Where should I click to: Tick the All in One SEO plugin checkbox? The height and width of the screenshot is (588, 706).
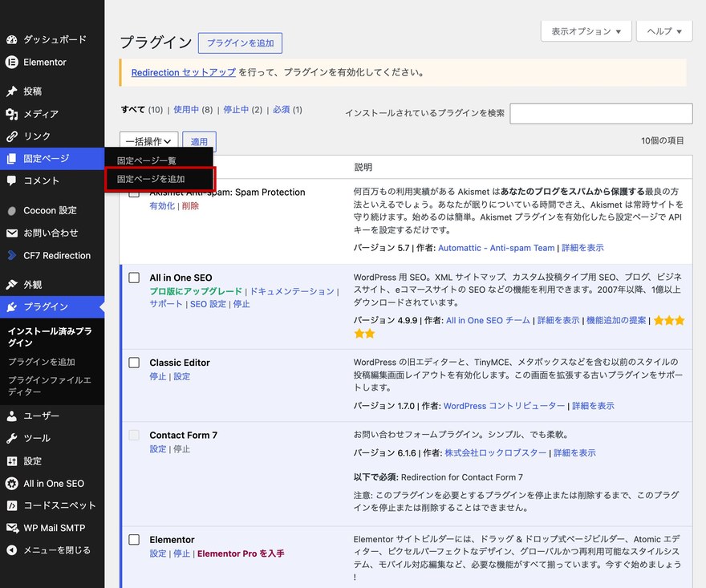click(x=134, y=278)
